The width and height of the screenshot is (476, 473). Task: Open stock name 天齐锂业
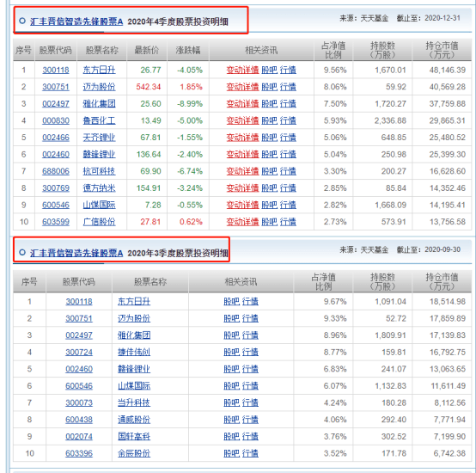pyautogui.click(x=100, y=138)
